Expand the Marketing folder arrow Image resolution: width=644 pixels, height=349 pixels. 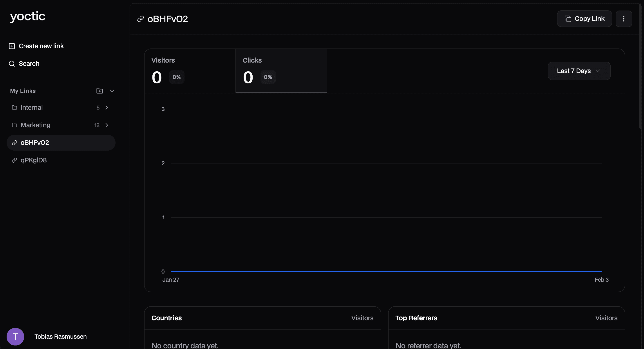click(x=107, y=125)
